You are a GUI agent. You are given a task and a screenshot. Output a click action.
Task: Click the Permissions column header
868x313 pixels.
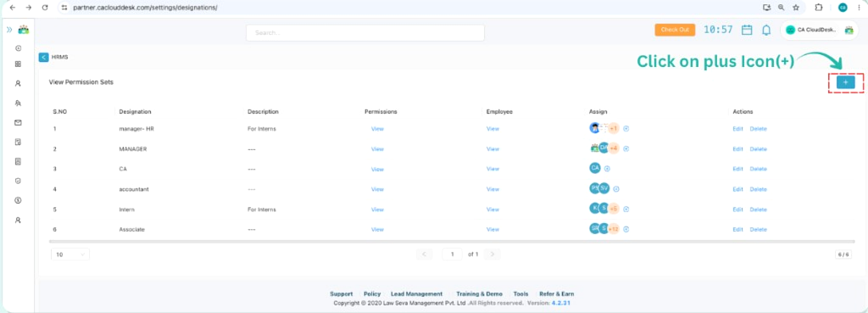[381, 111]
